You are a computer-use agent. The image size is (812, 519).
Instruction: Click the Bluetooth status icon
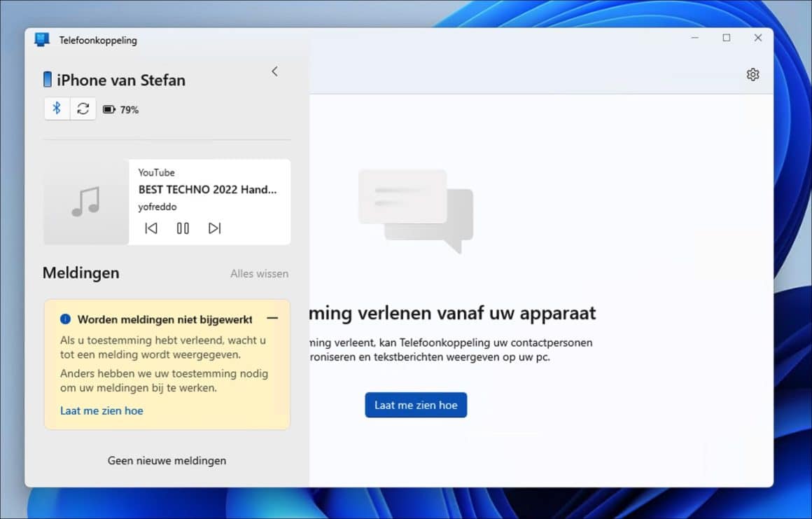(x=57, y=109)
